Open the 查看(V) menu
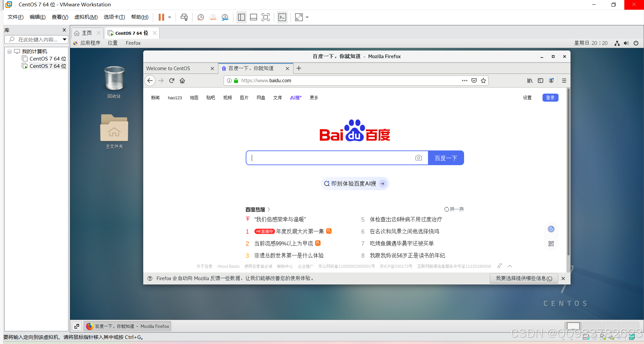The width and height of the screenshot is (644, 344). click(60, 17)
